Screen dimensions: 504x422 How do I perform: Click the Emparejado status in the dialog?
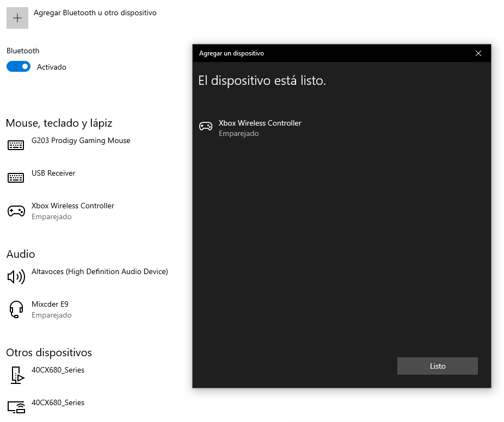(x=239, y=134)
